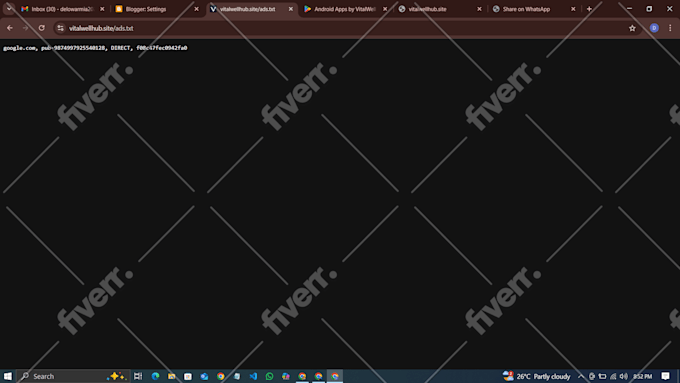Open the profile avatar D menu

click(654, 28)
